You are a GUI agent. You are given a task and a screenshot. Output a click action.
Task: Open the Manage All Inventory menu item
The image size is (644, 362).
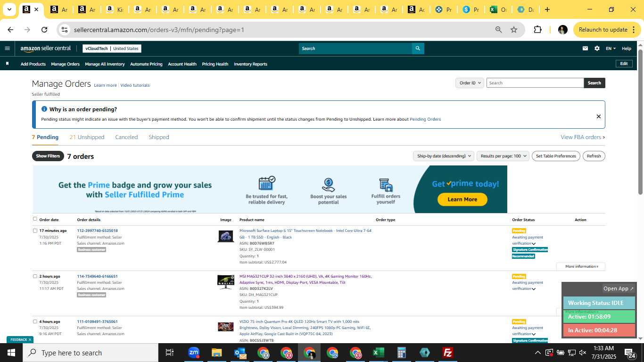click(105, 64)
